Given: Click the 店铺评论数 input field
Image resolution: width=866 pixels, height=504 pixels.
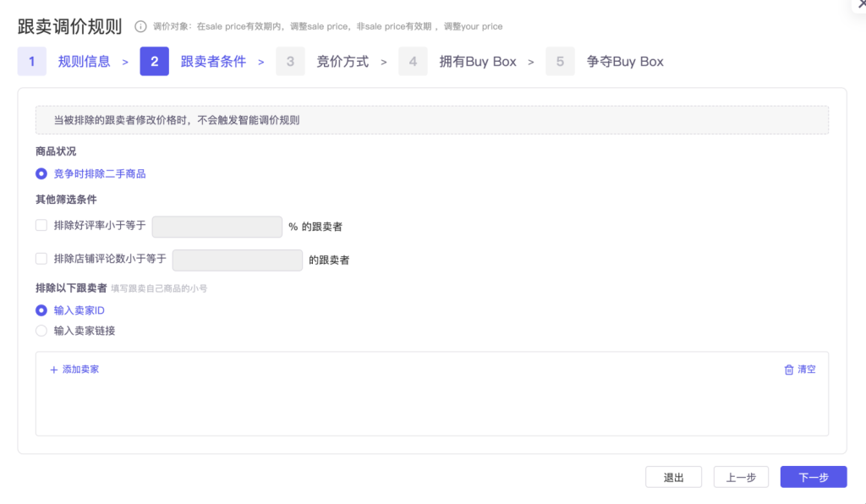Looking at the screenshot, I should 238,260.
